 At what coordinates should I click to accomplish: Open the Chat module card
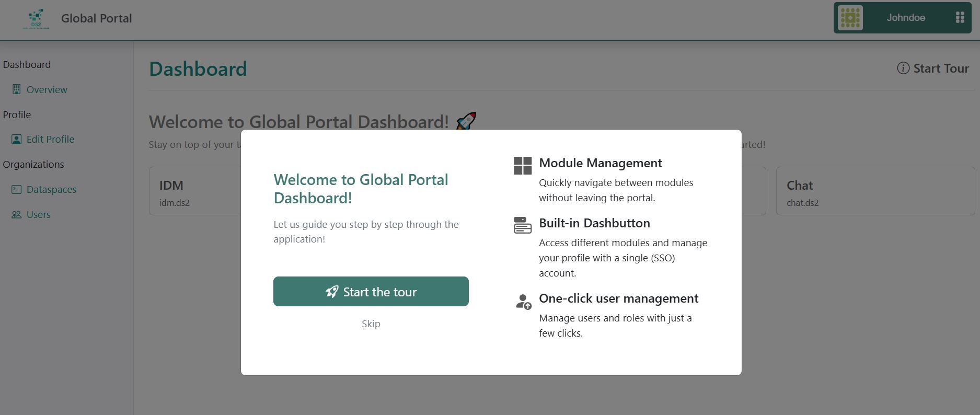click(875, 191)
